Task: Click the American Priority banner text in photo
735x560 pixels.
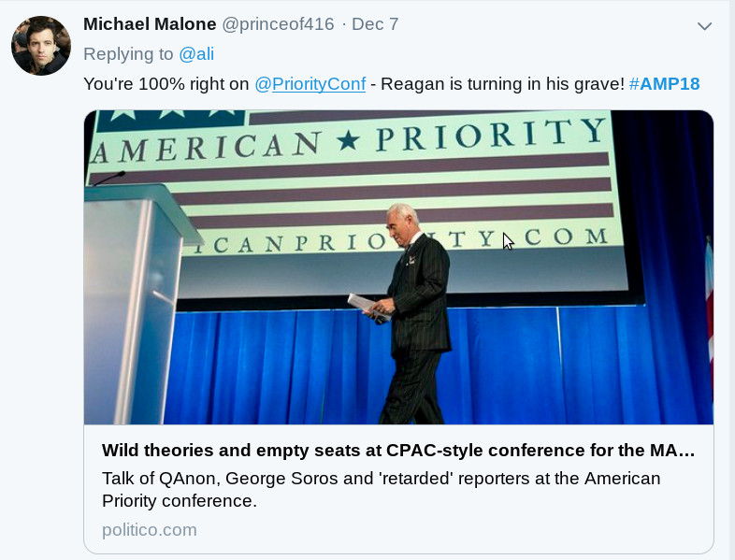Action: pos(349,140)
